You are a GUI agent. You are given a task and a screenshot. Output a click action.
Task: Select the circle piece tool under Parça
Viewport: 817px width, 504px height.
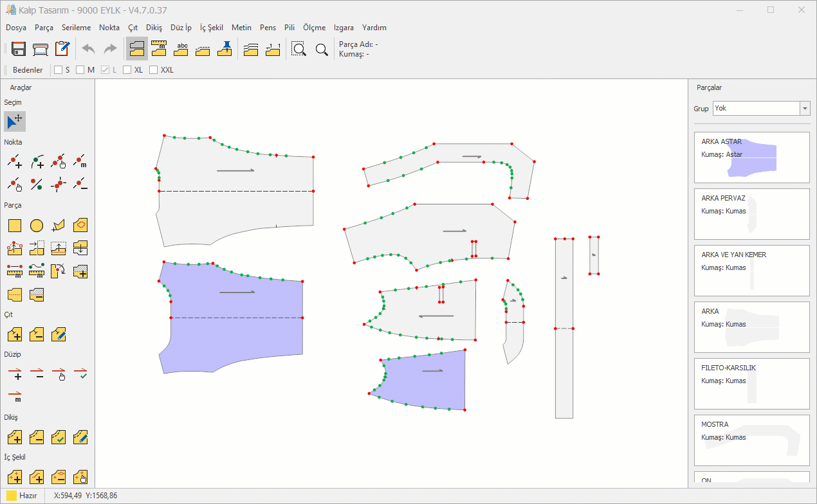[37, 226]
